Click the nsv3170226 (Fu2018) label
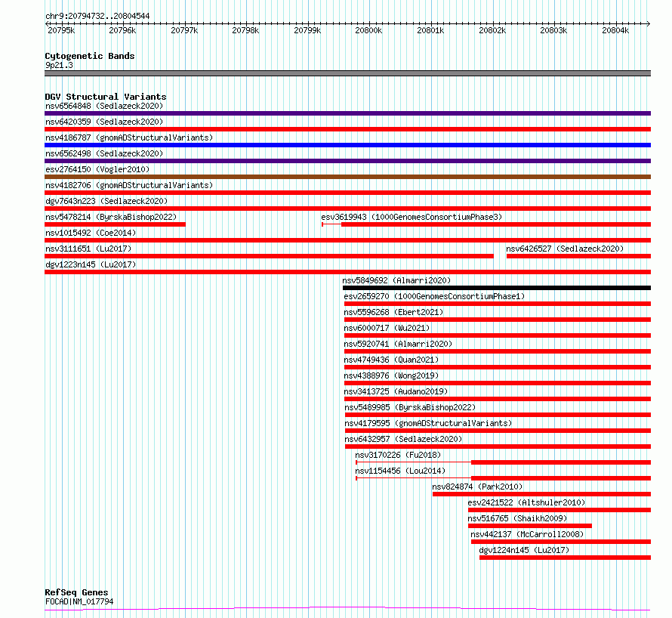This screenshot has height=618, width=672. 398,455
